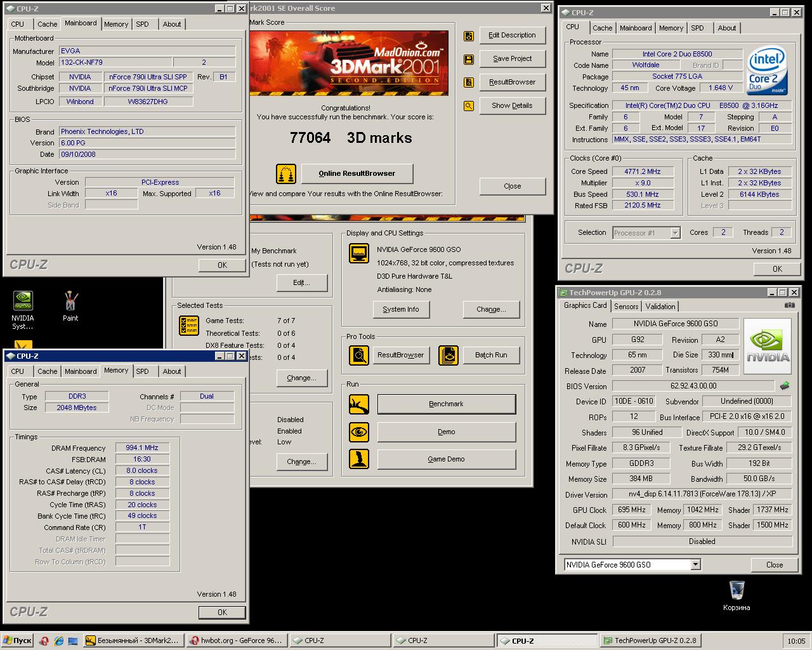Click the monitor icon in Display and CPU Settings
Screen dimensions: 812x650
359,253
